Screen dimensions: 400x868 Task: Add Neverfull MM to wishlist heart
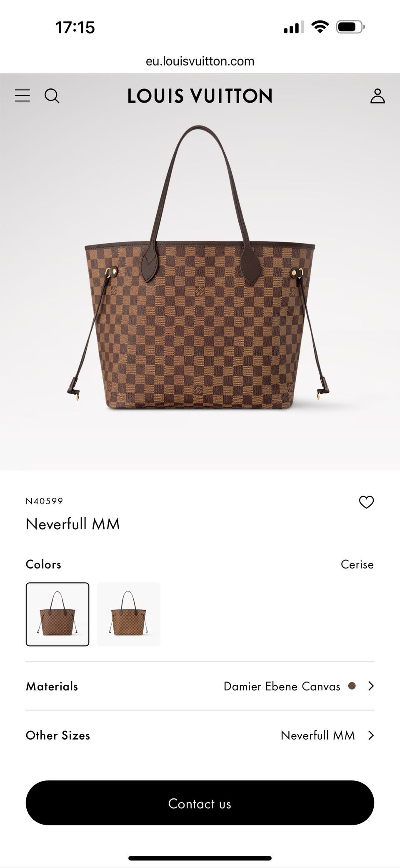[366, 502]
